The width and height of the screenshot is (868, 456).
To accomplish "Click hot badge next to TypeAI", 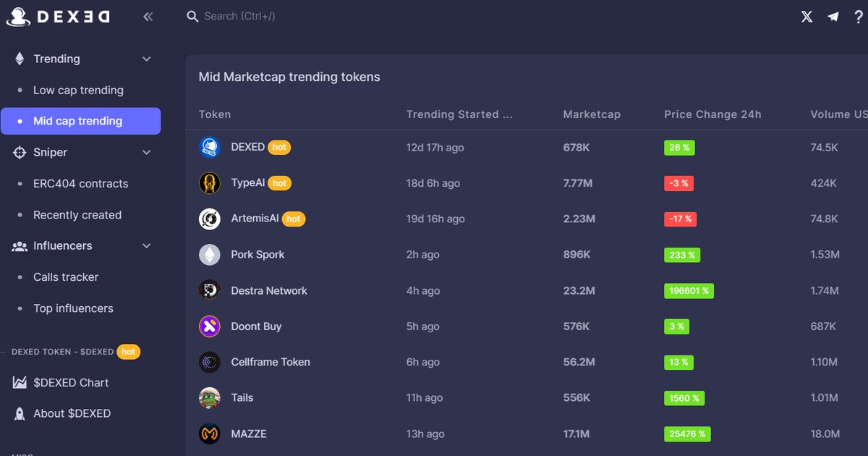I will click(x=280, y=183).
